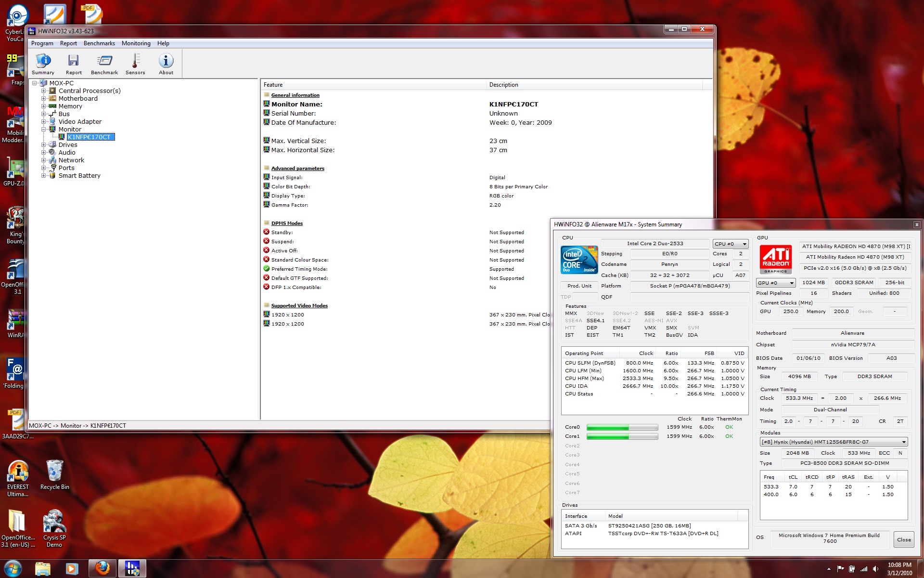Open the Folding@home desktop icon
Screen dimensions: 924x578
click(x=13, y=373)
